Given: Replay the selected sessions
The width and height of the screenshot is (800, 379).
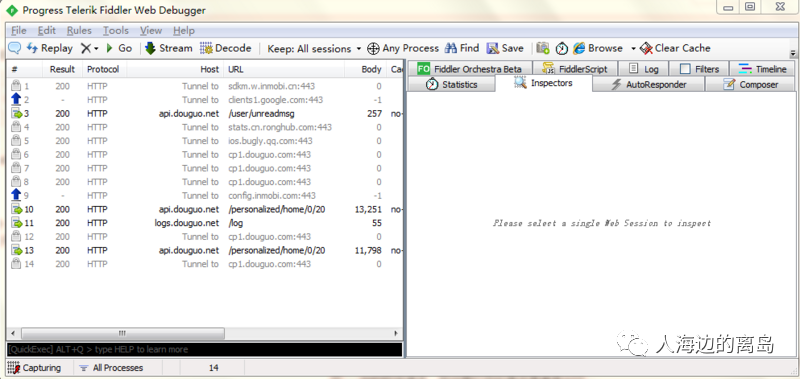Looking at the screenshot, I should [50, 48].
